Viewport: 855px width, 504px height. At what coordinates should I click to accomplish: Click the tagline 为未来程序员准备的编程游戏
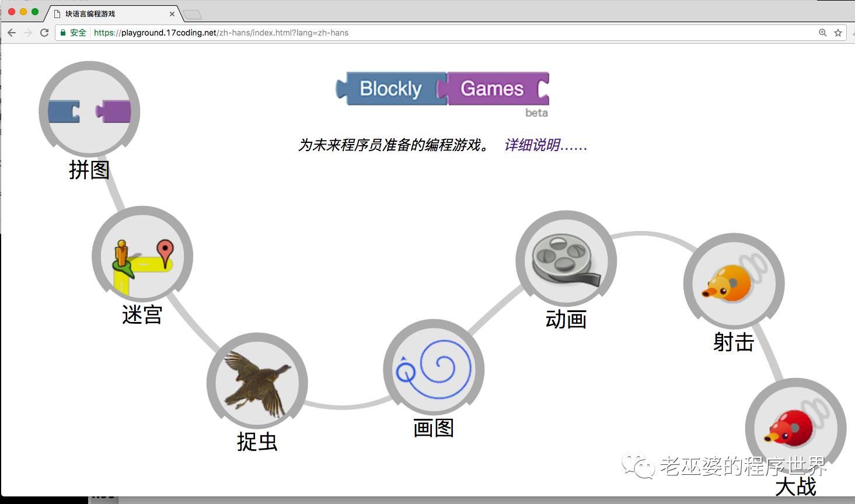tap(395, 145)
